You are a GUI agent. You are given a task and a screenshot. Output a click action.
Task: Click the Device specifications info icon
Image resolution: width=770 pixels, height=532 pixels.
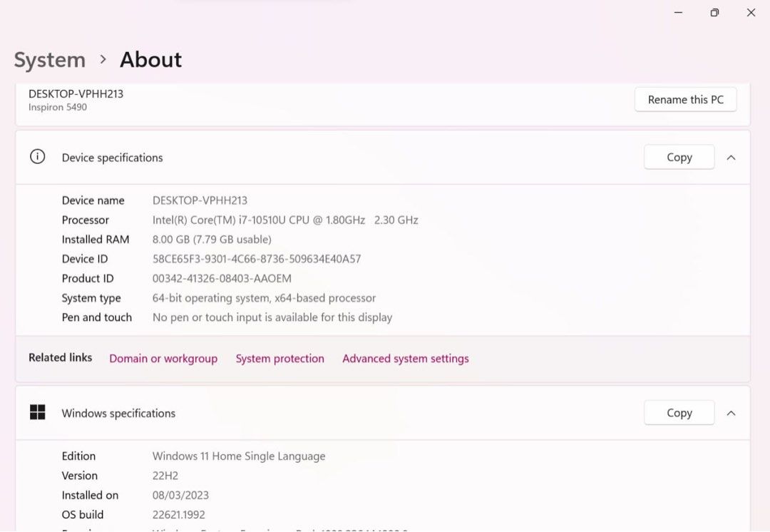[37, 157]
